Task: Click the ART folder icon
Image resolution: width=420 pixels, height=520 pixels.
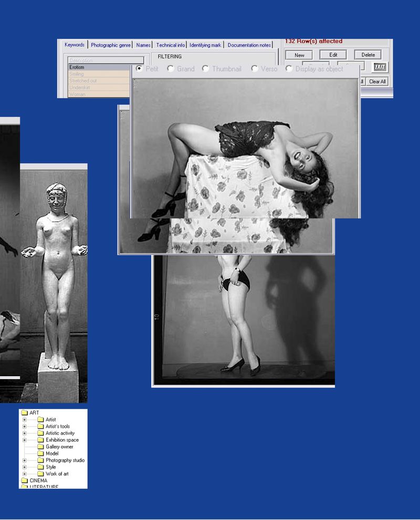Action: [24, 412]
